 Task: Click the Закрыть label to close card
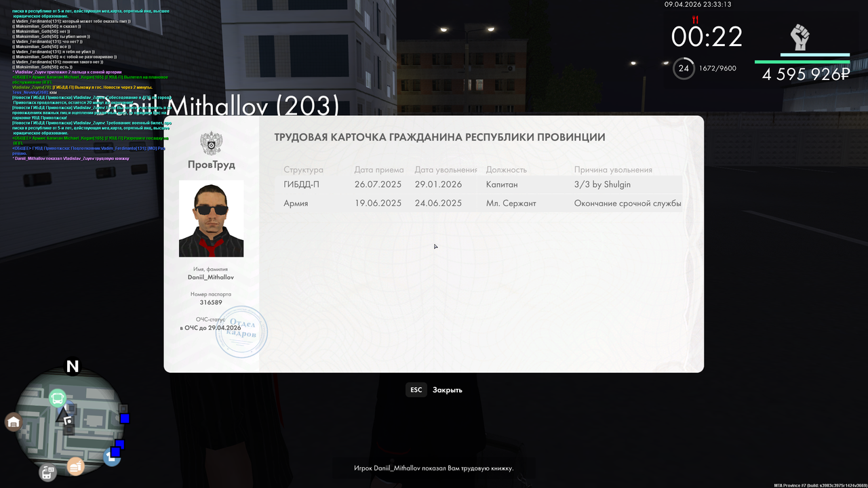[448, 390]
